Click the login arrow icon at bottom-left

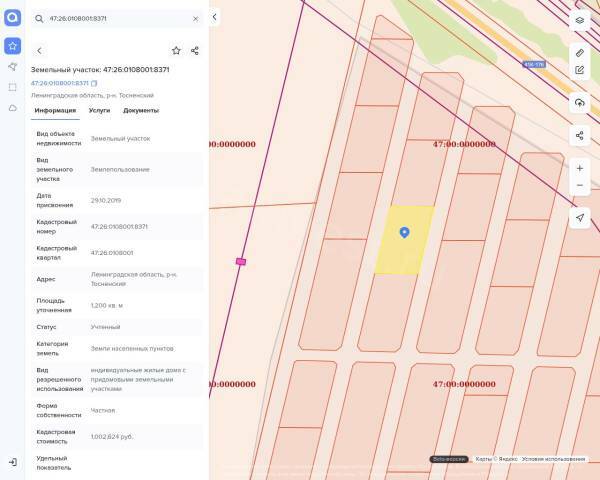coord(12,462)
